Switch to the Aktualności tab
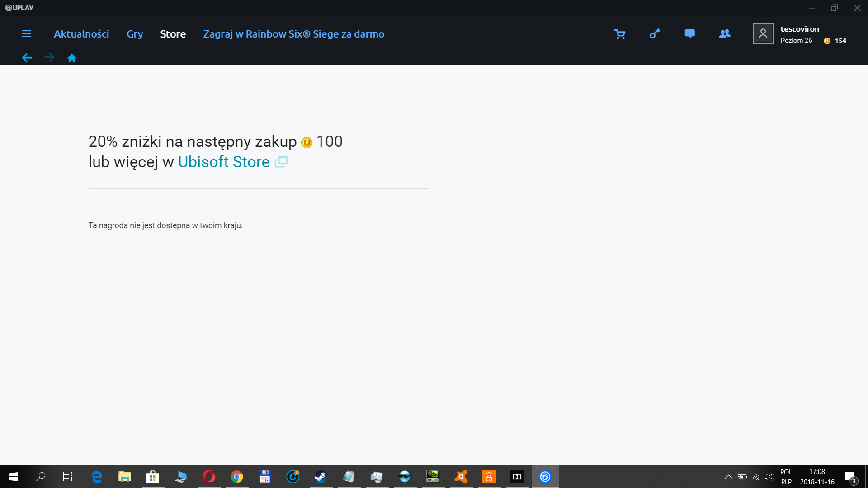This screenshot has width=868, height=488. coord(81,34)
